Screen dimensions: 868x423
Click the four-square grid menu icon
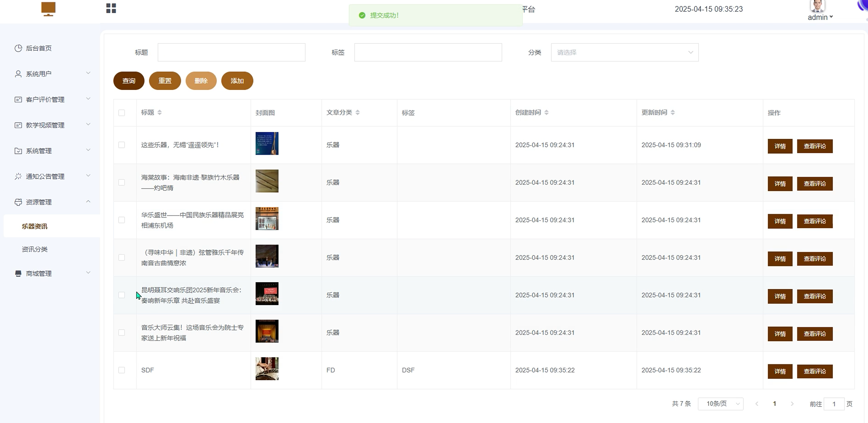point(111,8)
